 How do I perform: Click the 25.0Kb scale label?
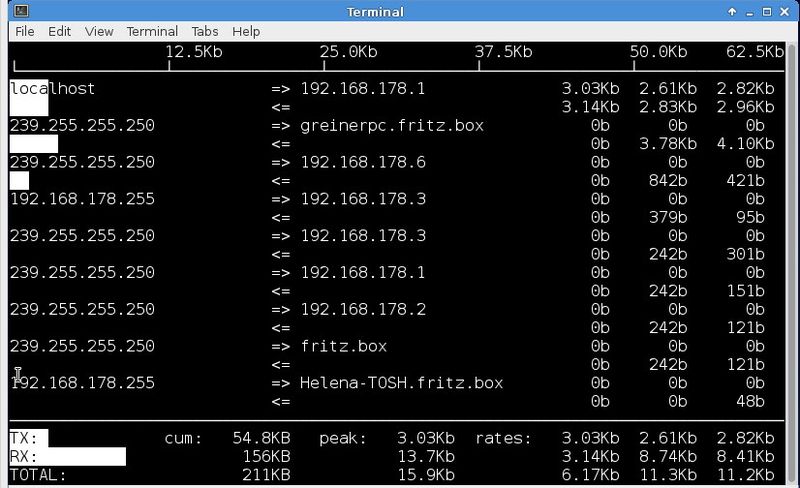coord(348,52)
